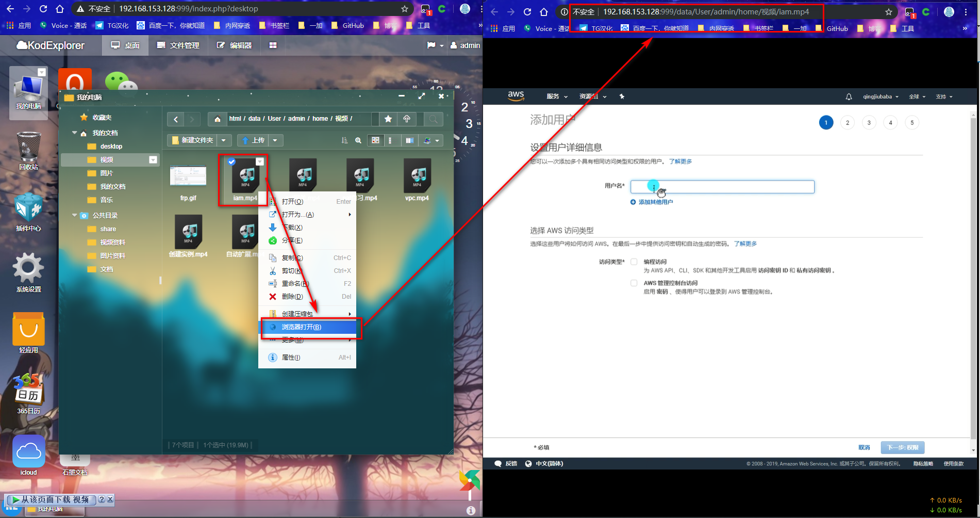The height and width of the screenshot is (518, 980).
Task: Open the 视频 folder tree dropdown
Action: [x=153, y=160]
